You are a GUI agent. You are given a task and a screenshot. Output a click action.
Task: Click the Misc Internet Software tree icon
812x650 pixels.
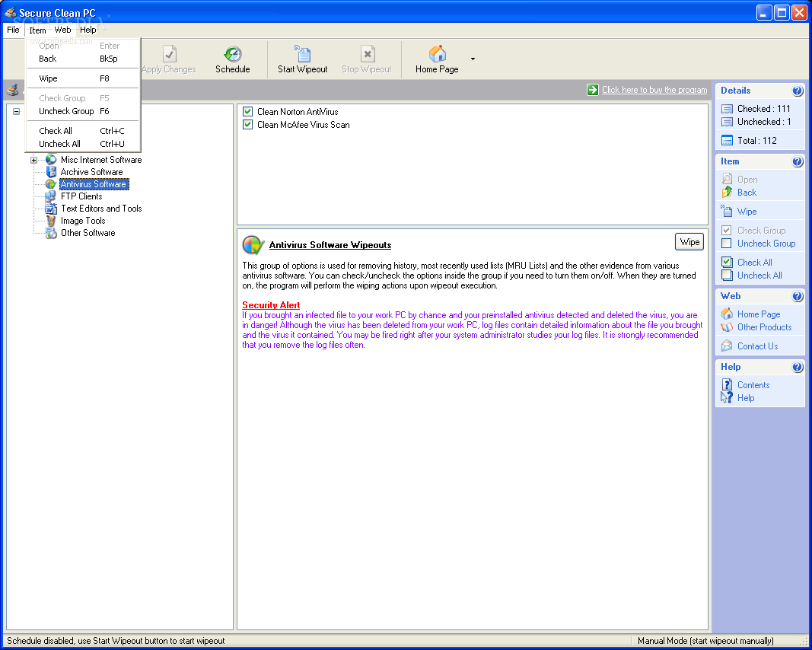(51, 160)
